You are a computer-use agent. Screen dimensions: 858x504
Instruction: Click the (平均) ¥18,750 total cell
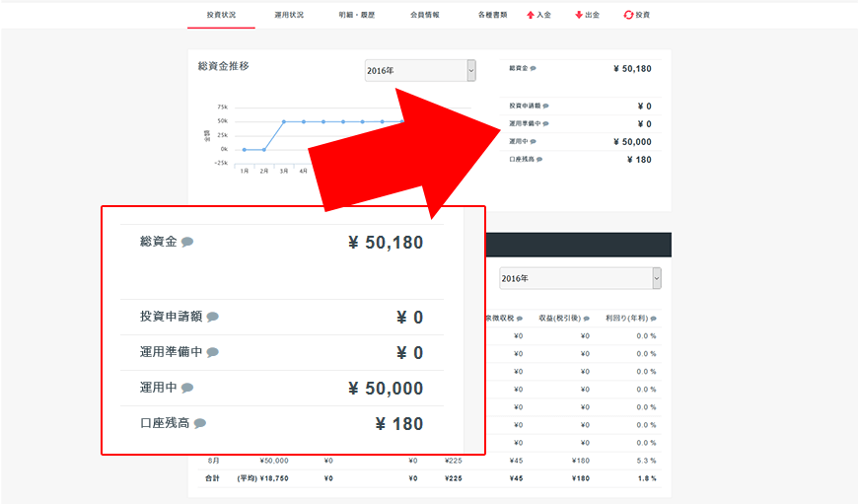(262, 478)
